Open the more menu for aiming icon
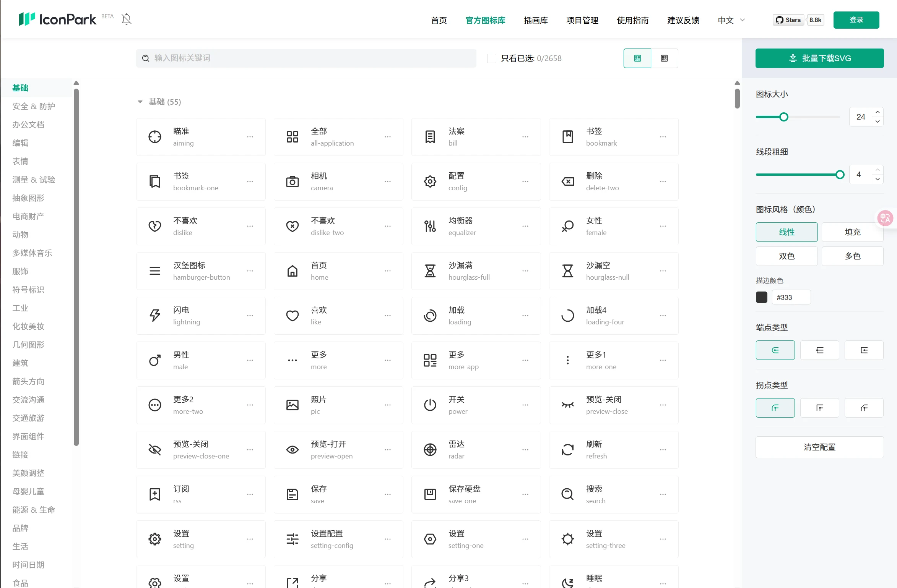 point(250,137)
